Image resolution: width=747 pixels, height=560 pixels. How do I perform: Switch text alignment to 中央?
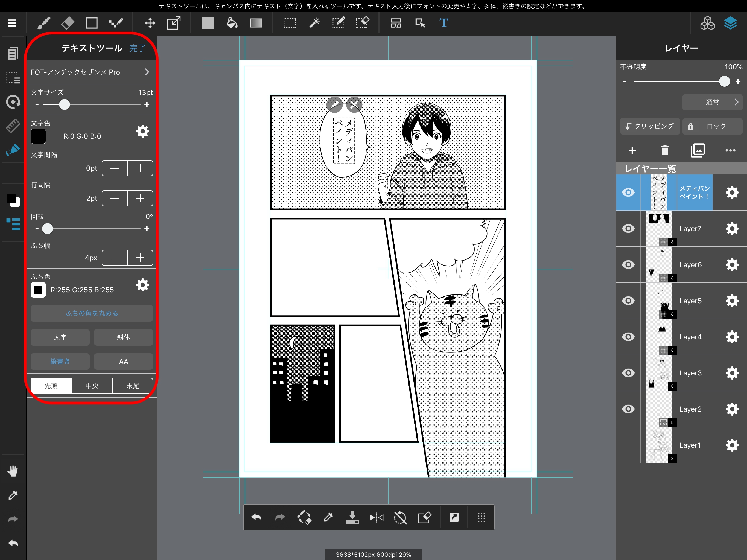92,386
